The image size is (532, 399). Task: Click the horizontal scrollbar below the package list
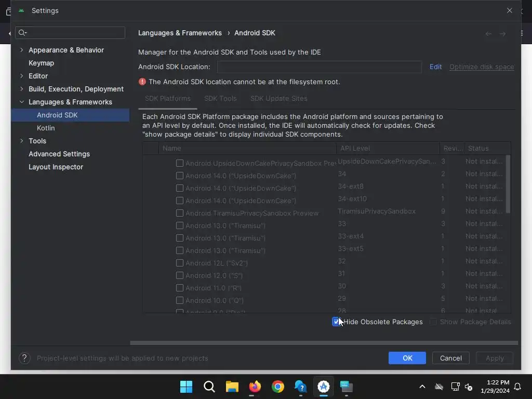click(324, 343)
